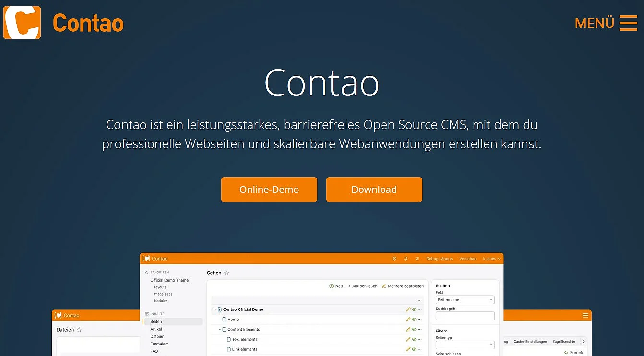Click the jobs list icon left of Debug-Modus

click(x=417, y=259)
